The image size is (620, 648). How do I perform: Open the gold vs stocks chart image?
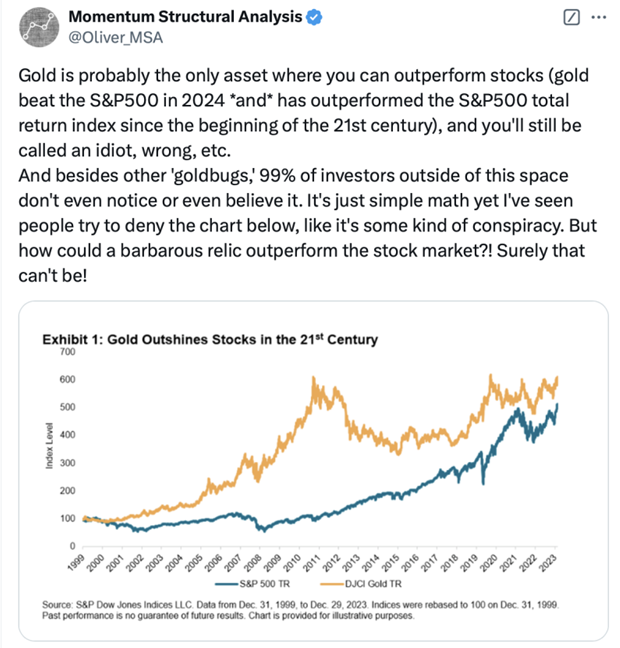308,470
